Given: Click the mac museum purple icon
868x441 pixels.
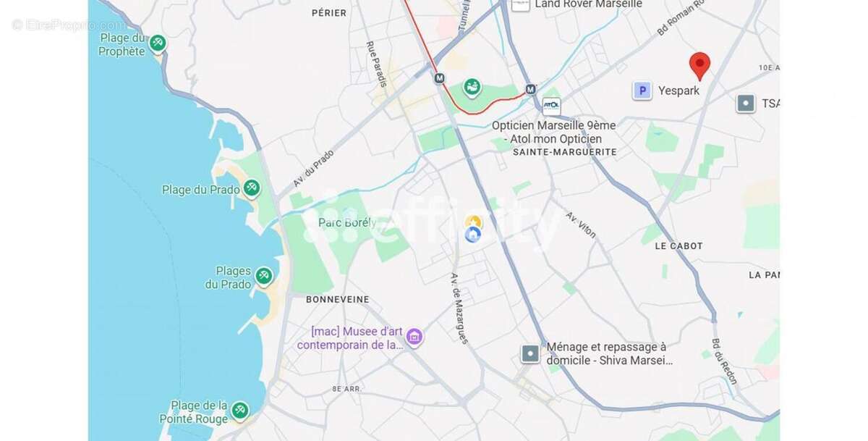Looking at the screenshot, I should [414, 336].
